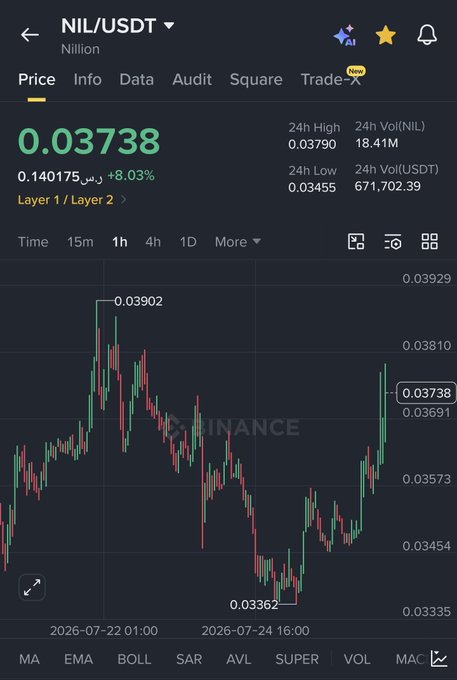Tap the 24h Vol(USDT) value 671,702.39
The width and height of the screenshot is (457, 680).
(388, 186)
